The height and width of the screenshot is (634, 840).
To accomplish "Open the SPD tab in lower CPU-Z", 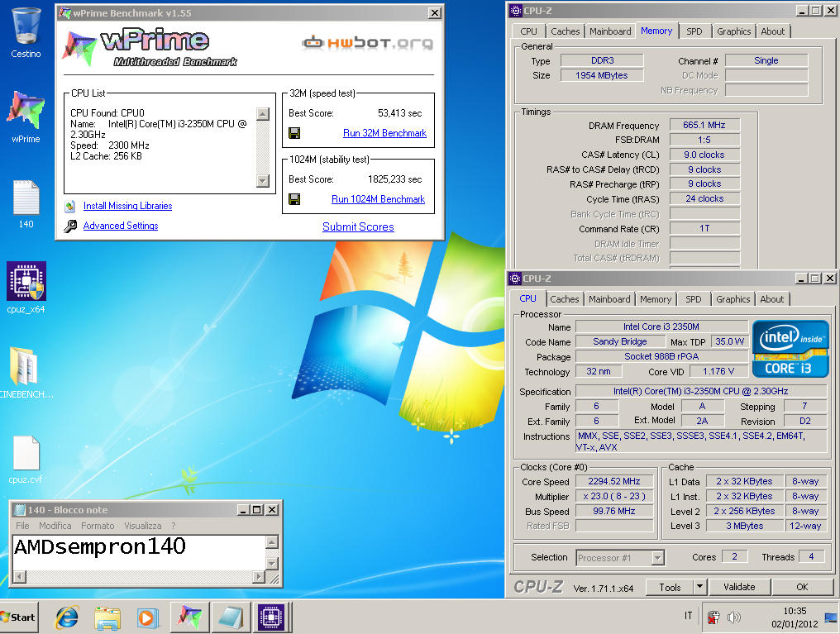I will point(693,299).
